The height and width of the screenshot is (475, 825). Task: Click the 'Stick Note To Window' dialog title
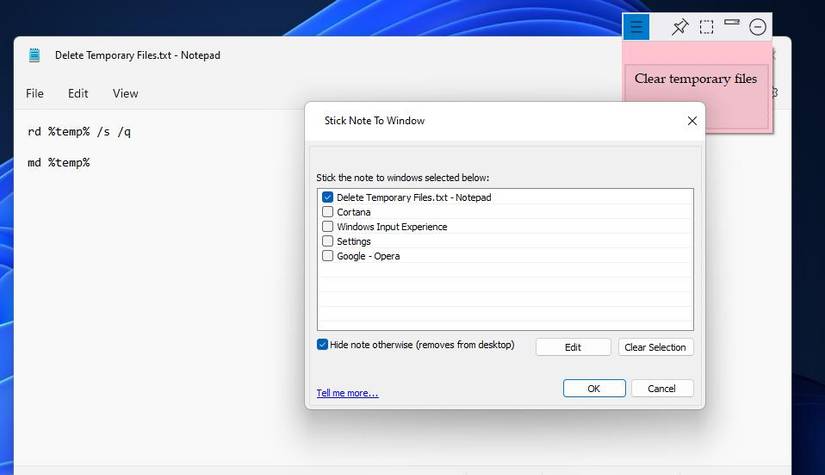coord(374,120)
